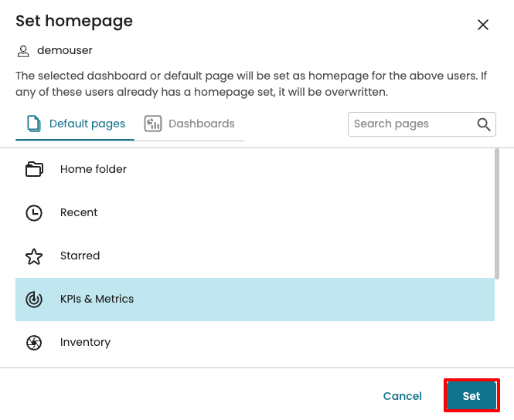The height and width of the screenshot is (420, 514).
Task: Click the Dashboards chart icon
Action: click(153, 124)
